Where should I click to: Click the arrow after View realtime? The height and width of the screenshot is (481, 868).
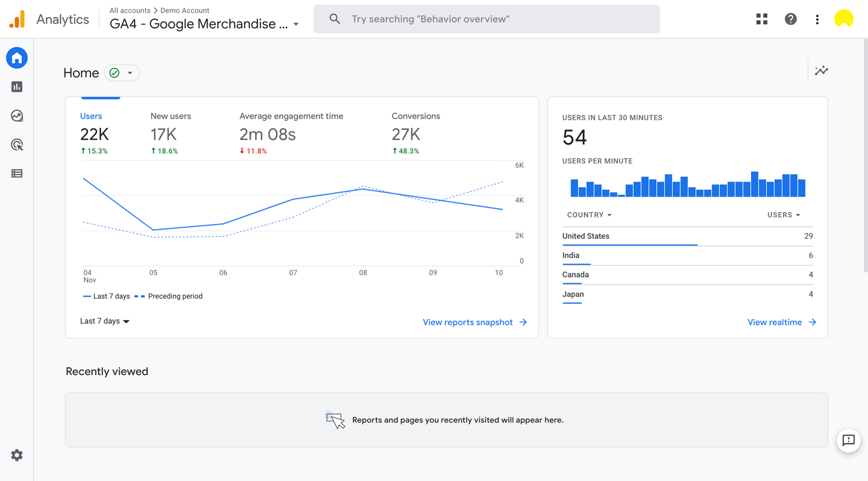pyautogui.click(x=812, y=322)
